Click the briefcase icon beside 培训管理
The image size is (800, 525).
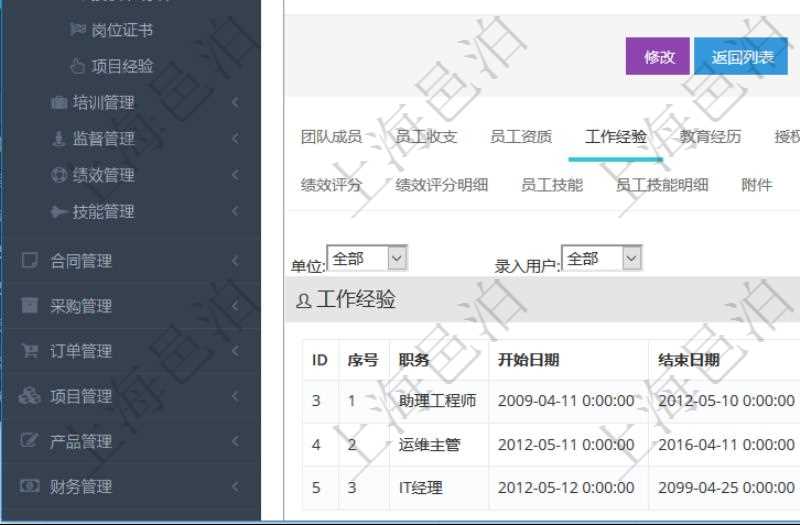(x=59, y=103)
